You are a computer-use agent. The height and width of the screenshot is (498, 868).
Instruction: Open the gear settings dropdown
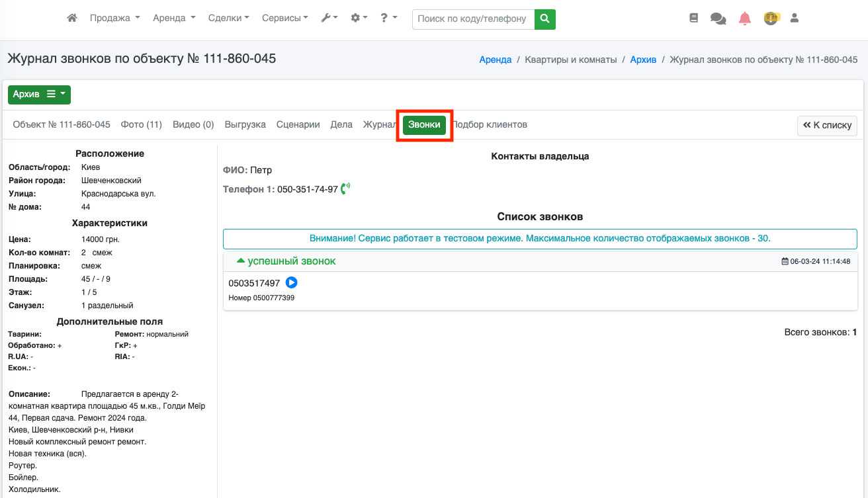pos(359,19)
